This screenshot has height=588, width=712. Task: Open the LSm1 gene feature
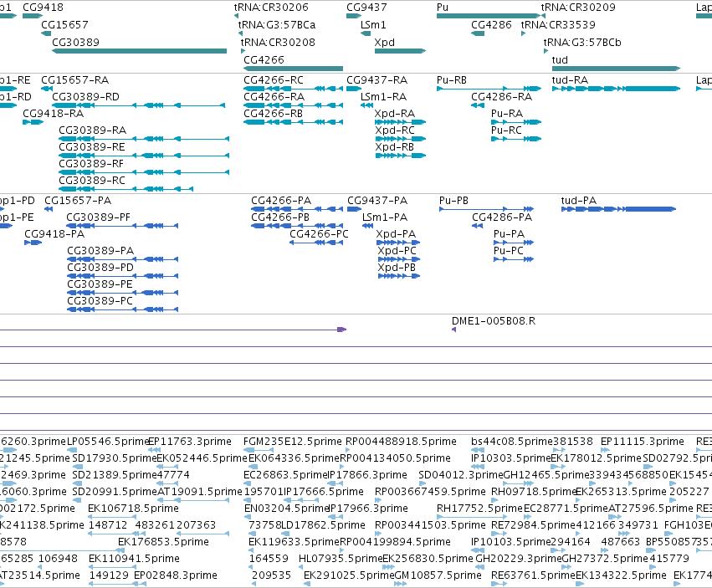[366, 33]
